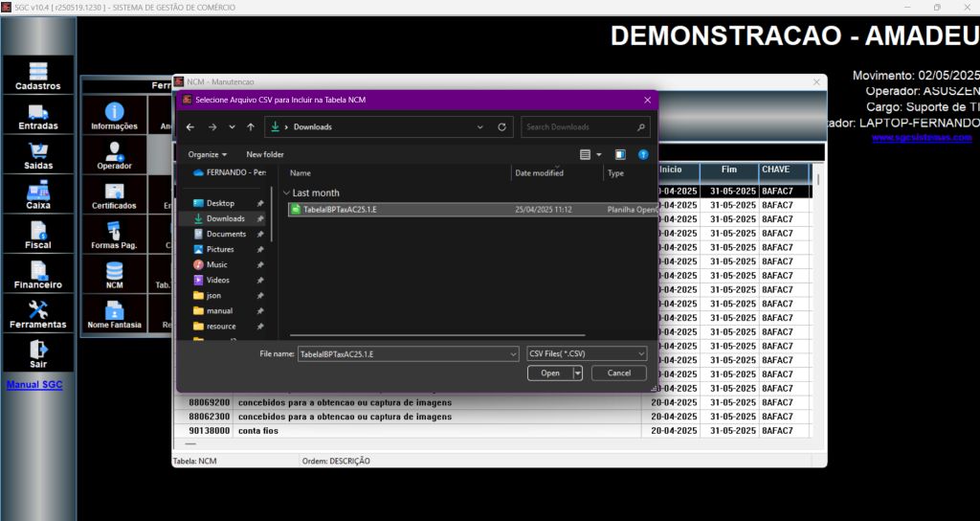Click New folder button
Viewport: 980px width, 521px height.
265,154
